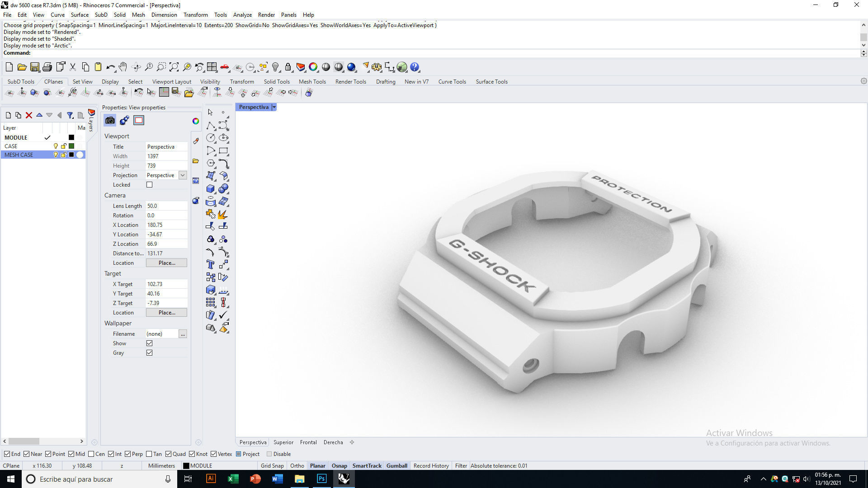Click white material circle of MESH CASE layer
Image resolution: width=868 pixels, height=488 pixels.
80,155
